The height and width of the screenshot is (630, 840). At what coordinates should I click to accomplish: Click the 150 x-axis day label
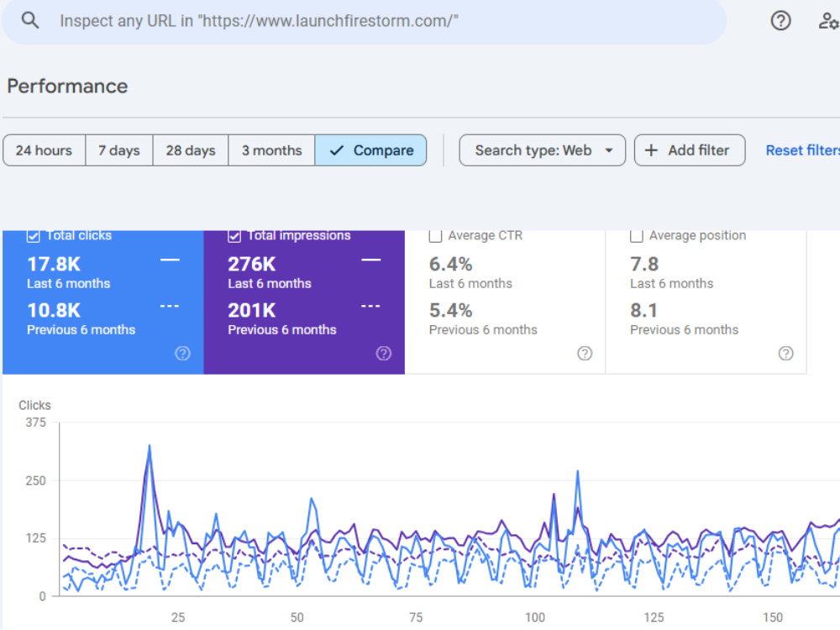(773, 617)
